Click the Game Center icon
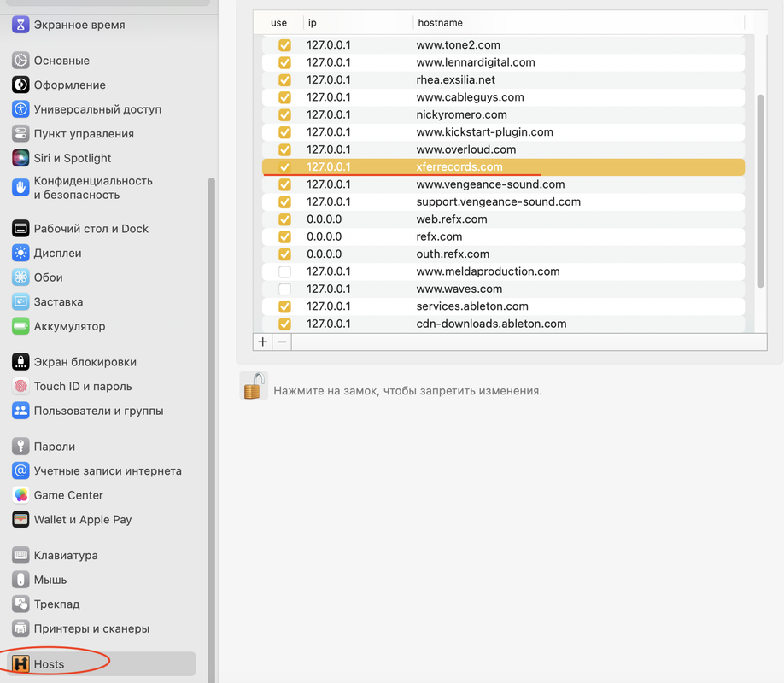The width and height of the screenshot is (784, 683). pos(20,495)
